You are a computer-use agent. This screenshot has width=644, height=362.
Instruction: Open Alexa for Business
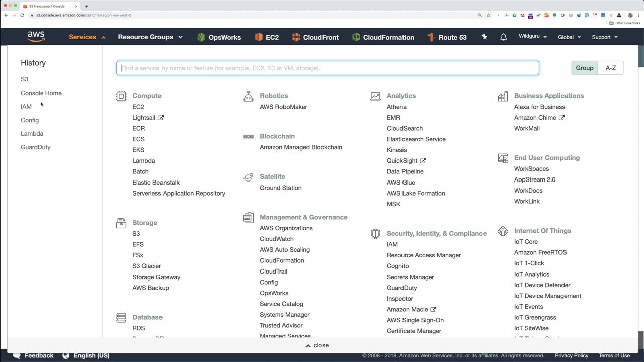coord(539,107)
